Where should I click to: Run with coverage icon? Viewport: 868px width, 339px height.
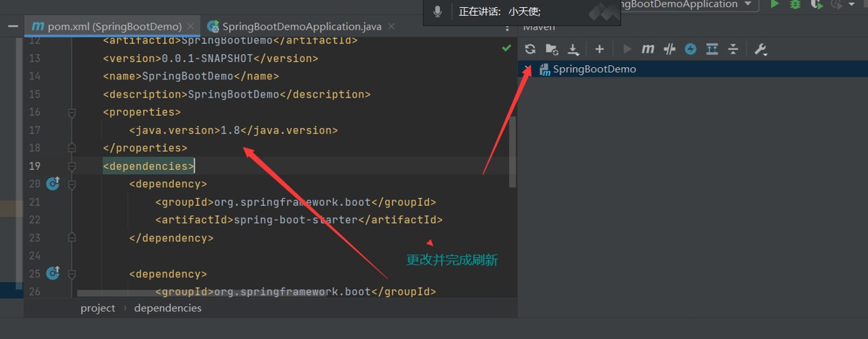(x=817, y=4)
